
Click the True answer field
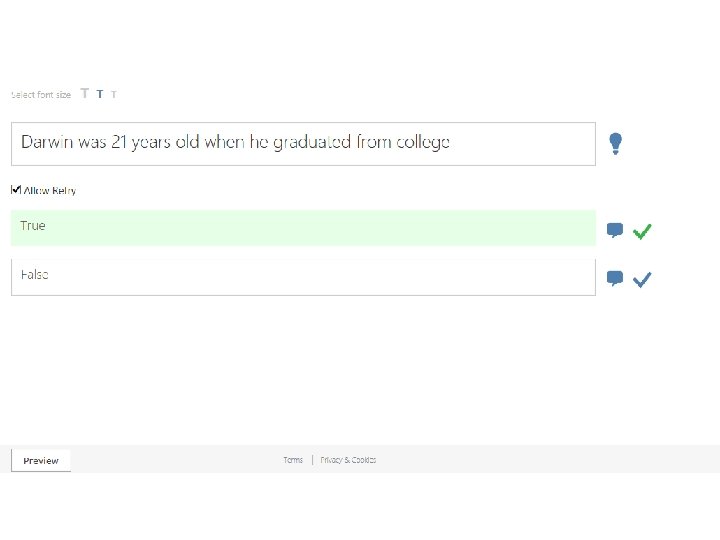point(303,227)
